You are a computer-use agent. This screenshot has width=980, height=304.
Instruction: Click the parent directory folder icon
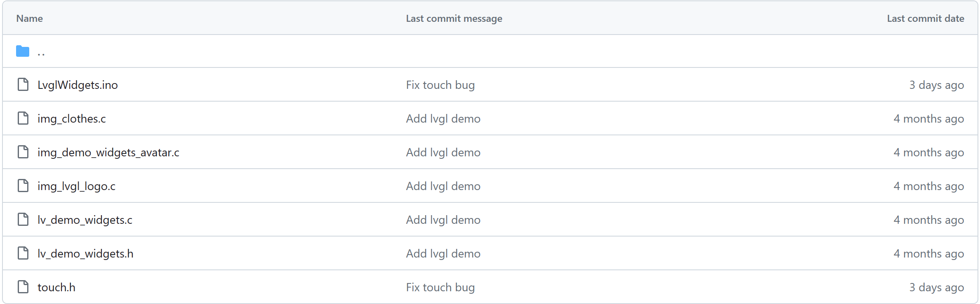[23, 51]
